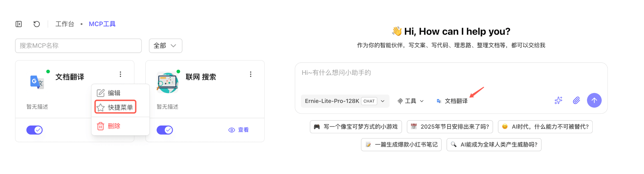Viewport: 644px width, 174px height.
Task: Expand the 工具 tools dropdown
Action: click(411, 101)
